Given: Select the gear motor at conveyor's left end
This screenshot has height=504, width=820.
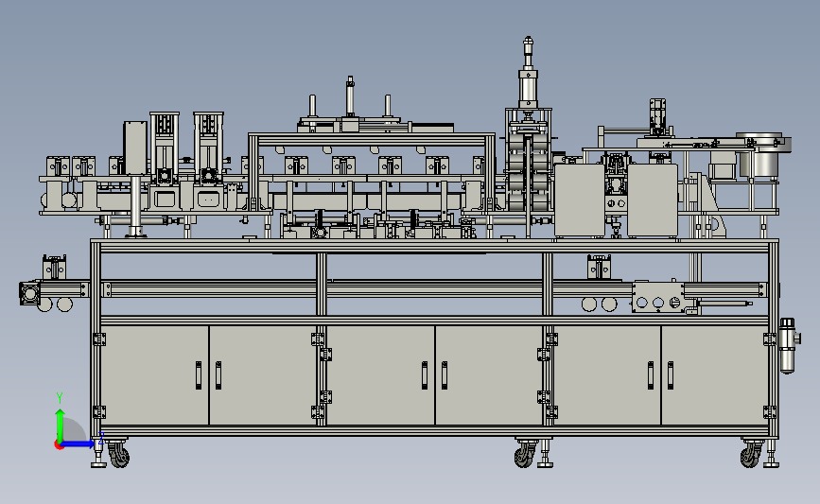Looking at the screenshot, I should (29, 294).
